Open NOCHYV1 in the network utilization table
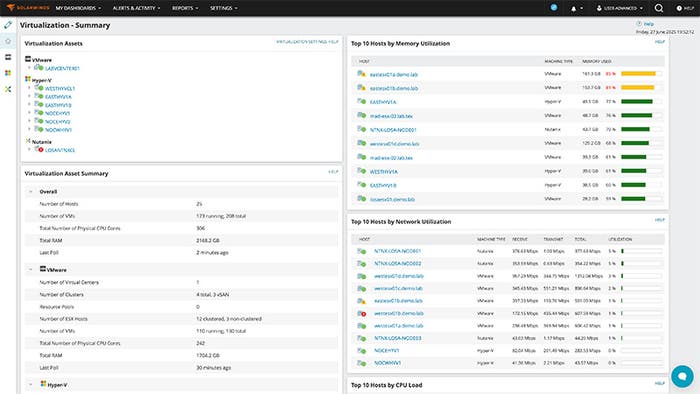Screen dimensions: 700x394 387,351
